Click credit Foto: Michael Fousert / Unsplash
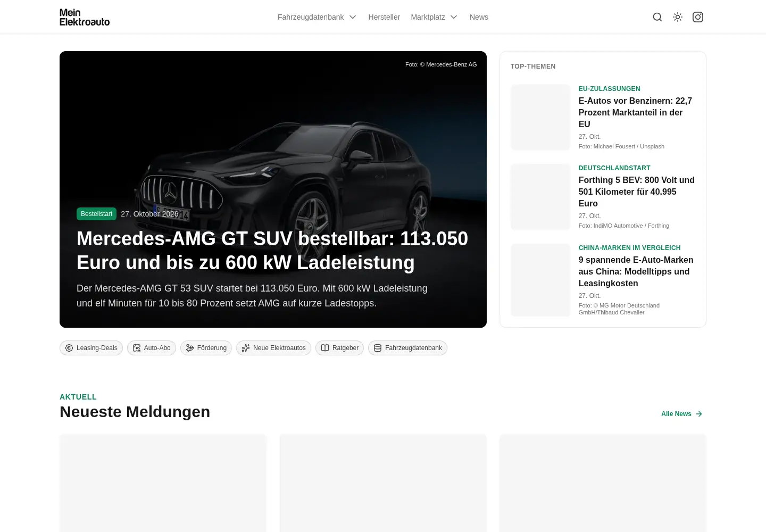 pos(621,146)
